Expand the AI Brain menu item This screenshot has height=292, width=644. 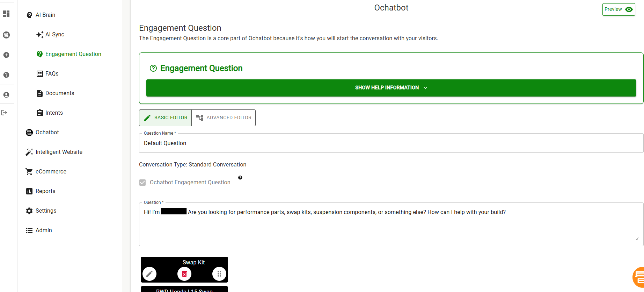pyautogui.click(x=45, y=15)
